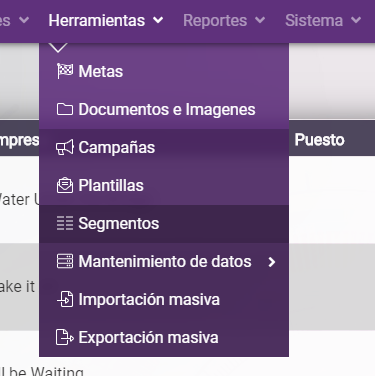Click the Importación masiva file icon
Screen dimensions: 375x376
tap(65, 299)
